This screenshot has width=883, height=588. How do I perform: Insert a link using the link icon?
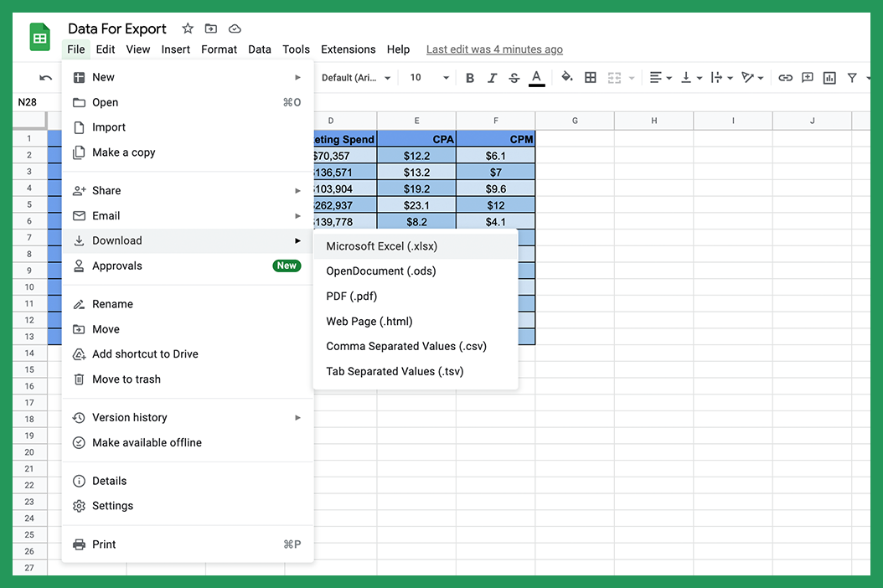[785, 77]
